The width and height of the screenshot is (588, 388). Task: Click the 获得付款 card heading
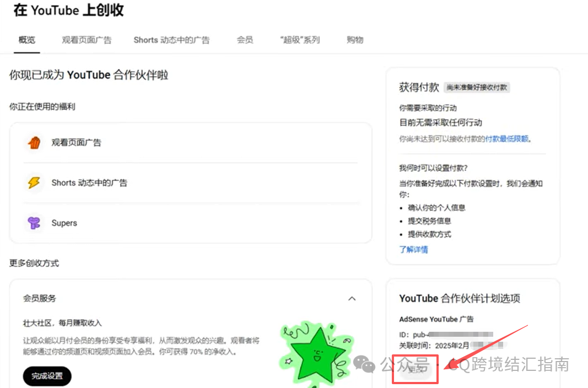418,87
